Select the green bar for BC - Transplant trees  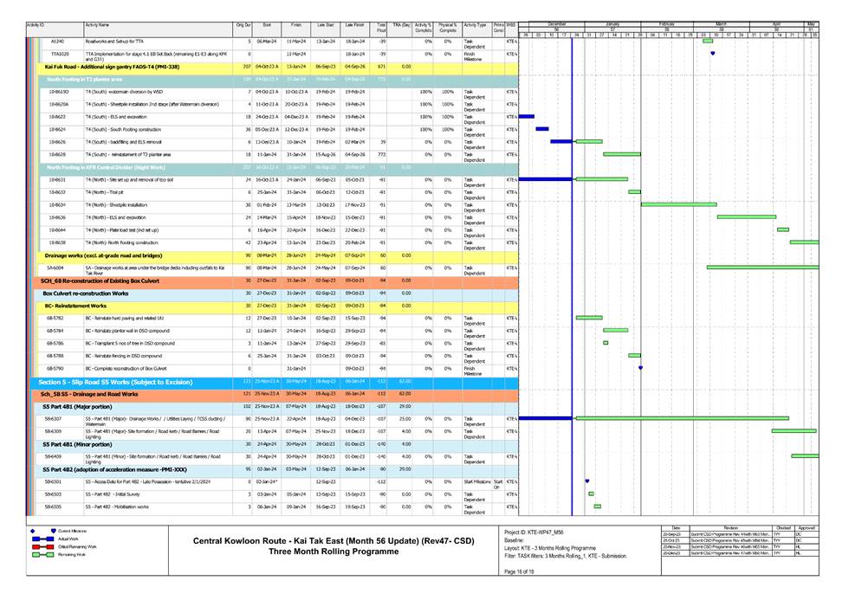[x=606, y=344]
